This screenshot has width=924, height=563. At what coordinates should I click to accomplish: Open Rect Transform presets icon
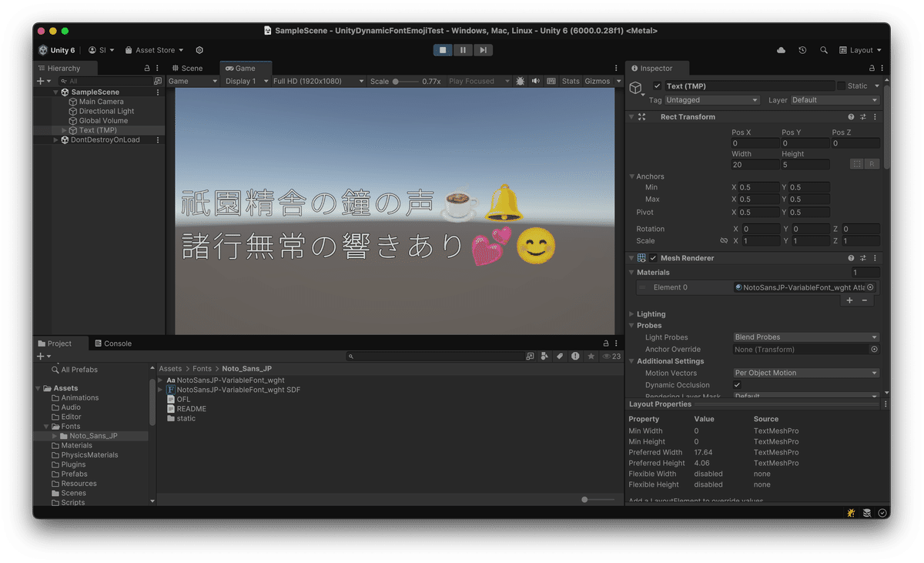pos(863,117)
